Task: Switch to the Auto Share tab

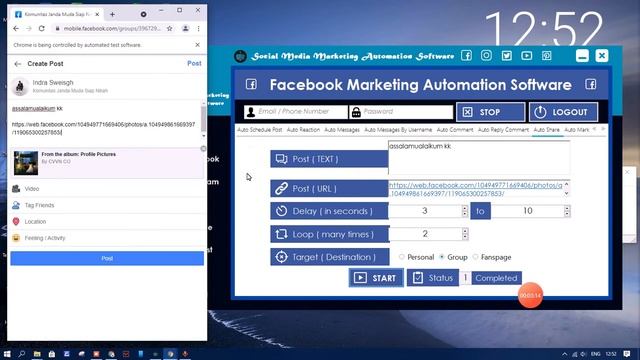Action: (x=547, y=130)
